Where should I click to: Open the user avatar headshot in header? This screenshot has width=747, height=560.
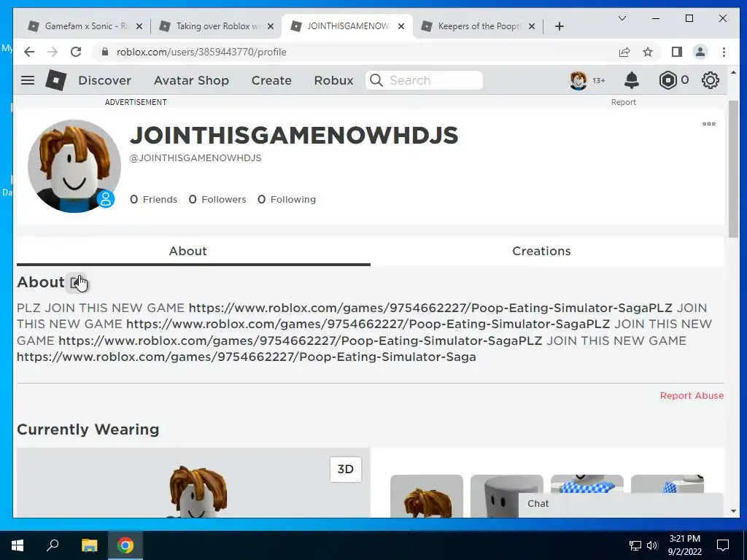click(578, 80)
